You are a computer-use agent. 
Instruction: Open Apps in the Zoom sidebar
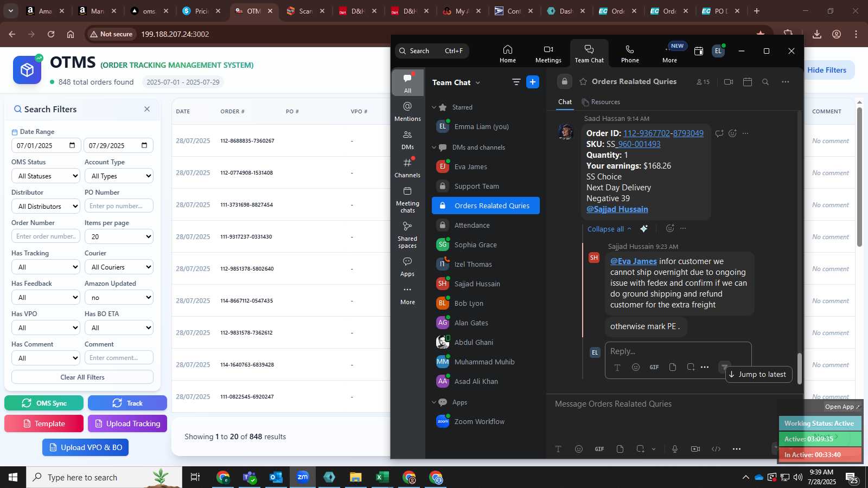tap(407, 267)
